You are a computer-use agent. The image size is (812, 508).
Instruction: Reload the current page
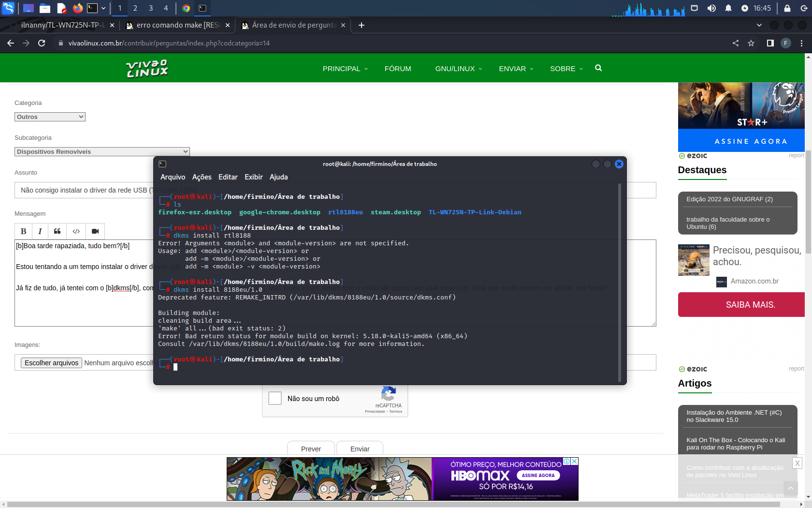pyautogui.click(x=42, y=43)
